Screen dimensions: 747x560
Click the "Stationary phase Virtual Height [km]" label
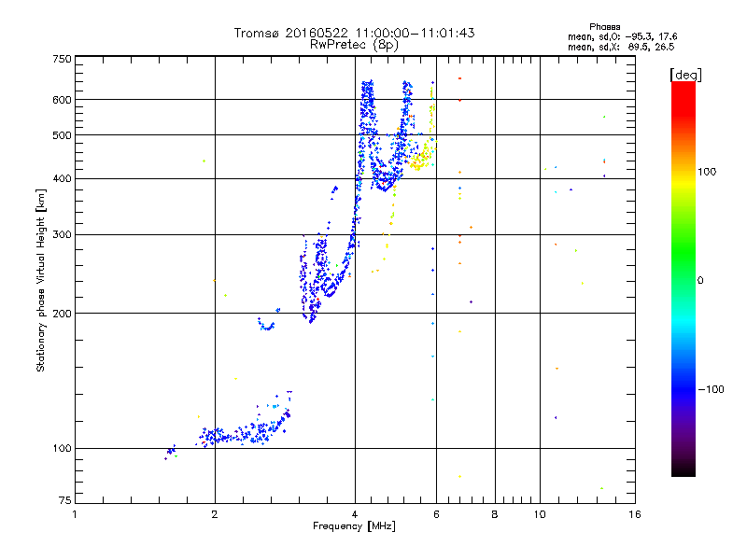41,280
